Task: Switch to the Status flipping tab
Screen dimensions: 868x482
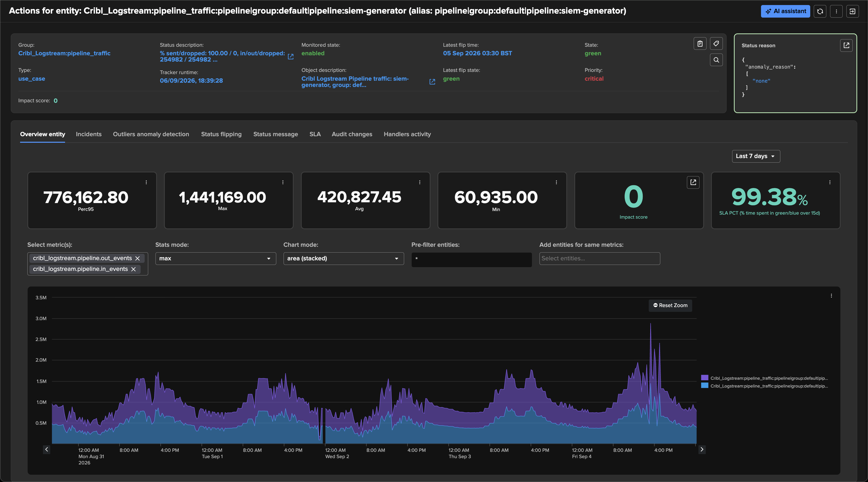Action: coord(221,134)
